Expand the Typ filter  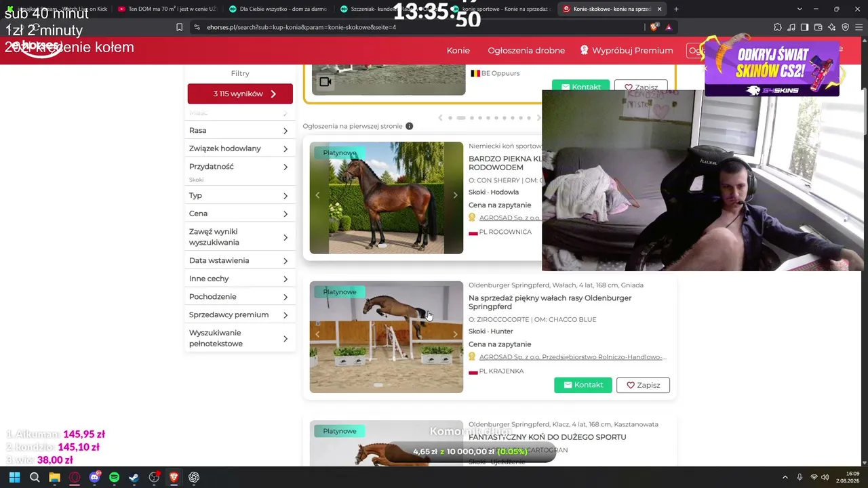[x=240, y=195]
